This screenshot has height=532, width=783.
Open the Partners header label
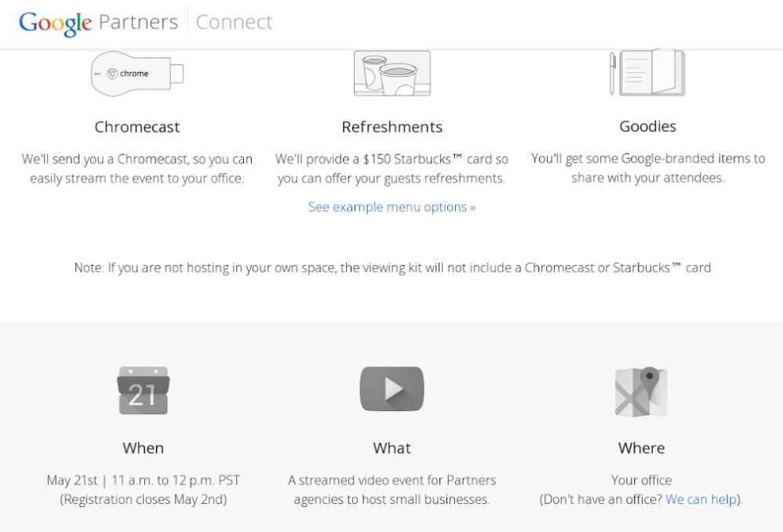tap(138, 22)
